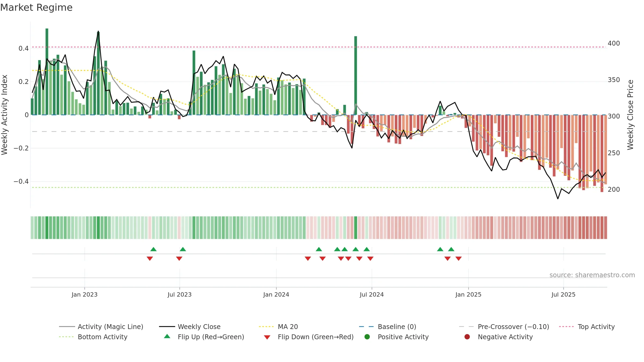
Task: Click the Flip Down (Green→Red) legend label
Action: tap(316, 337)
